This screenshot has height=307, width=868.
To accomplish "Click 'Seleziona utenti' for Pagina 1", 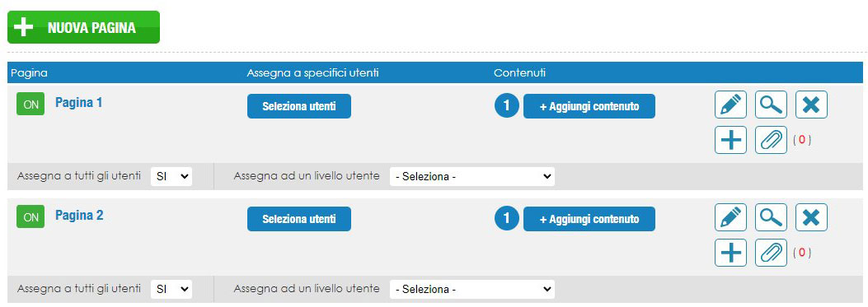I will point(299,106).
